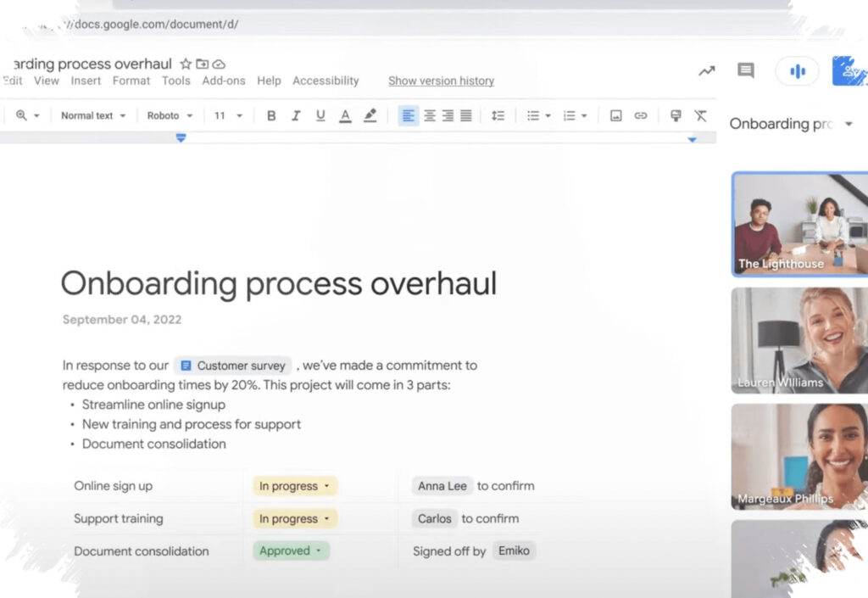Click the Streamline online signup bullet

(154, 405)
